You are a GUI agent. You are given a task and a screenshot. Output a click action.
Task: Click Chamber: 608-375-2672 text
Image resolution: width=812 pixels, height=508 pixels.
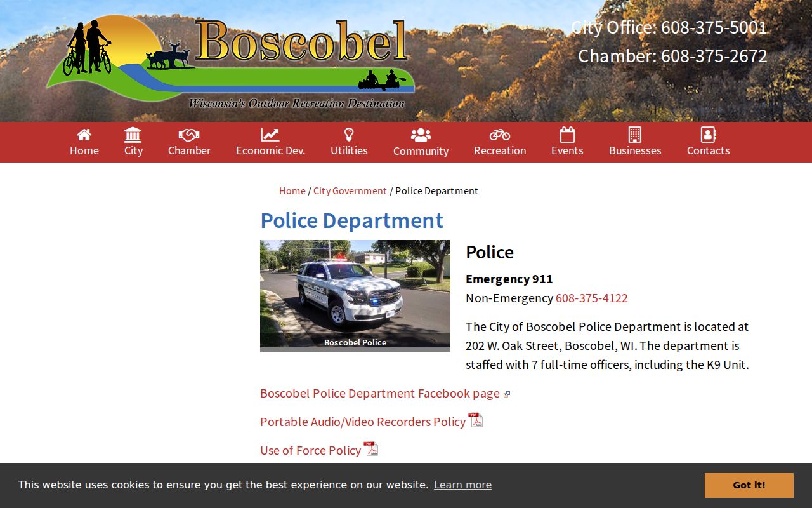click(672, 56)
